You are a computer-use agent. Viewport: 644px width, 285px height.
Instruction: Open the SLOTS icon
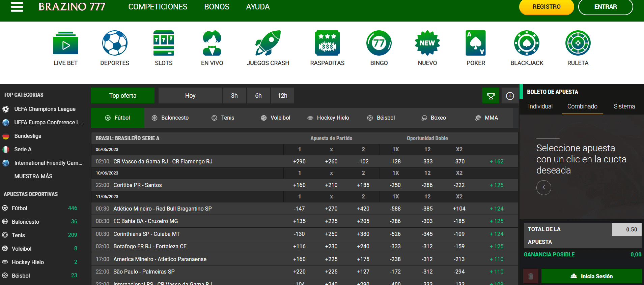coord(164,43)
